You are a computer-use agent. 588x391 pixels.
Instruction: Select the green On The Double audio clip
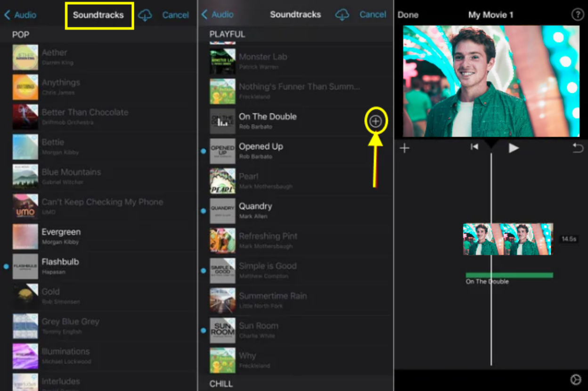pyautogui.click(x=509, y=275)
